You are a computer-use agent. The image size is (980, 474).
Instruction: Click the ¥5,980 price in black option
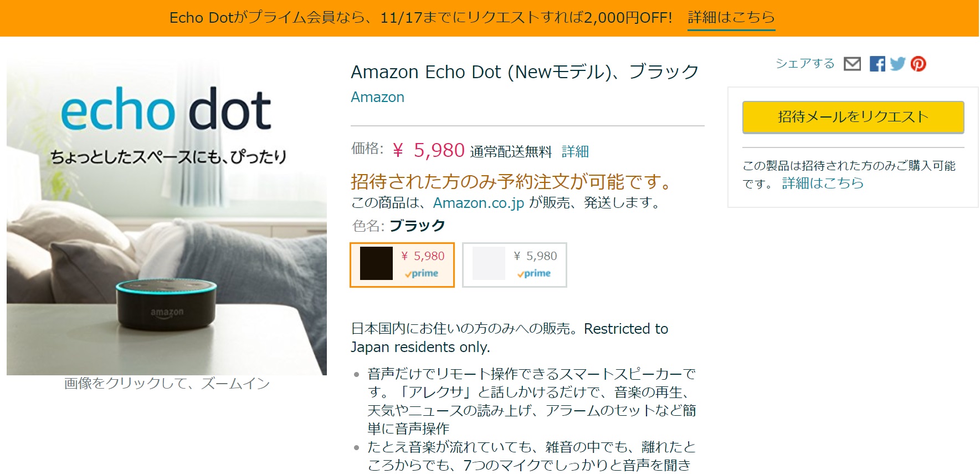[423, 256]
